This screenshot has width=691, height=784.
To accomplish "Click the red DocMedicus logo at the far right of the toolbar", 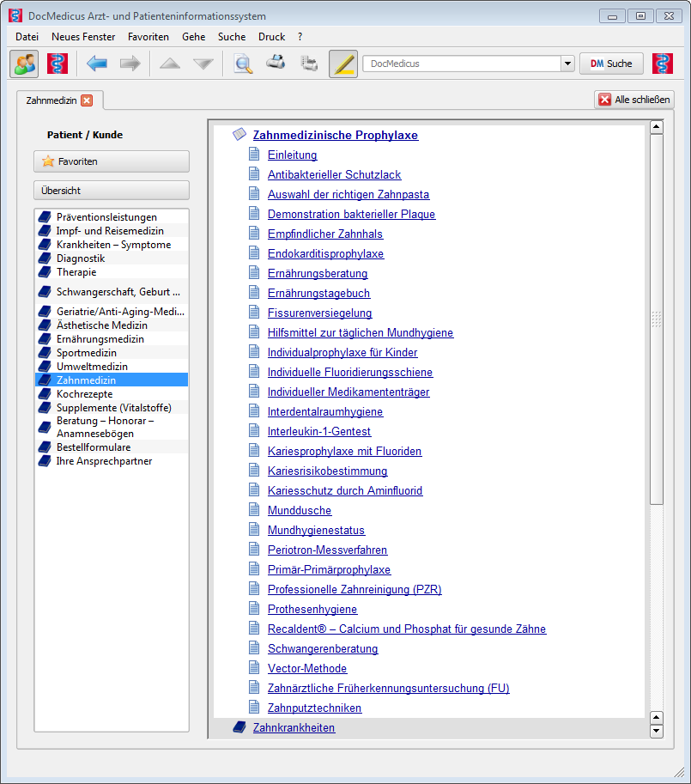I will 663,64.
